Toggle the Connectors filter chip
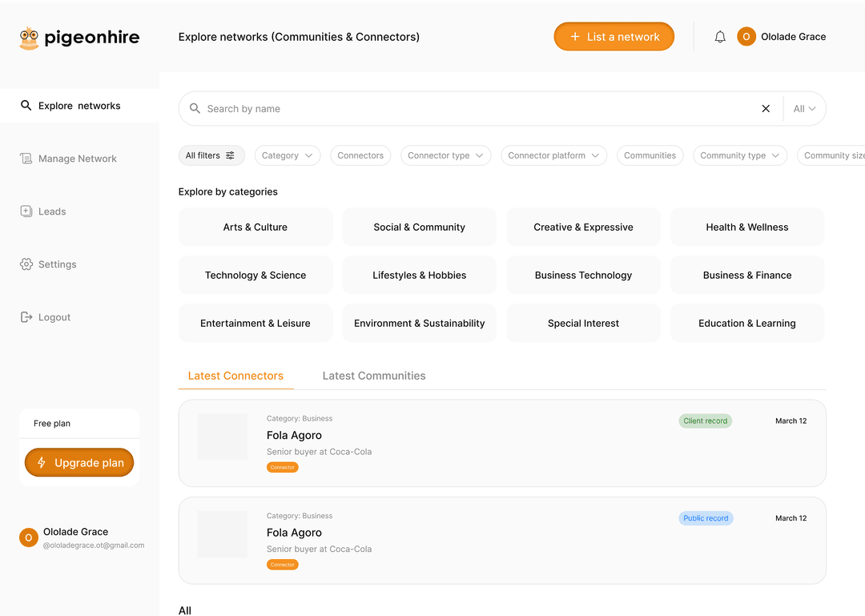Screen dimensions: 865x616 [x=360, y=155]
